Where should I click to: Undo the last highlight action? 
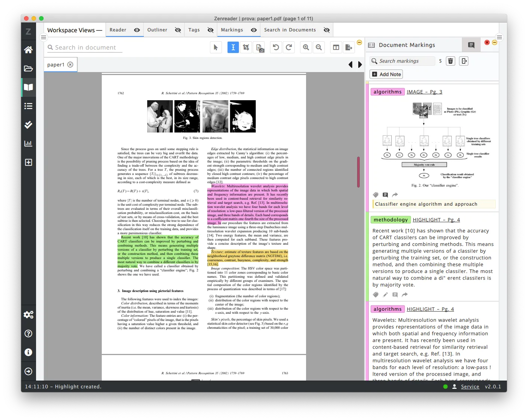276,47
